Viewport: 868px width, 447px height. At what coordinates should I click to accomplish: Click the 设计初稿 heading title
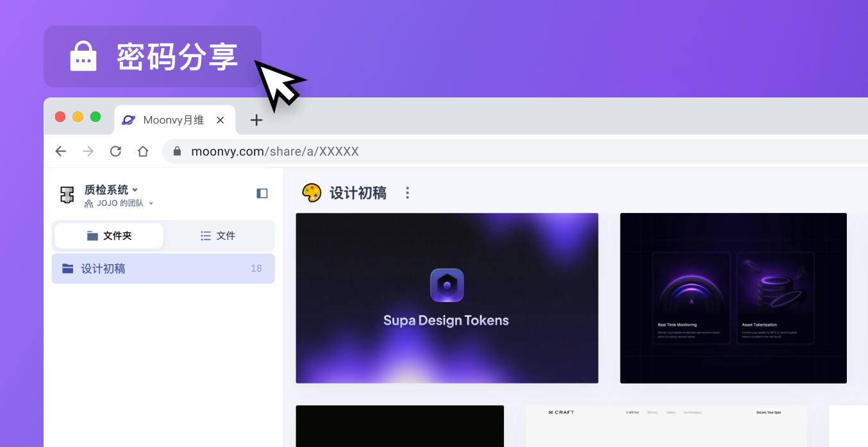click(x=358, y=193)
